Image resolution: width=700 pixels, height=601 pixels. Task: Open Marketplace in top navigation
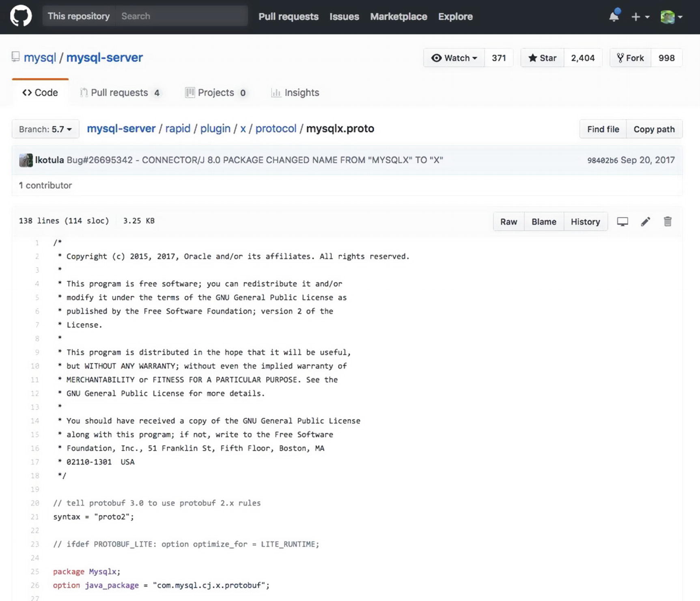(x=398, y=17)
